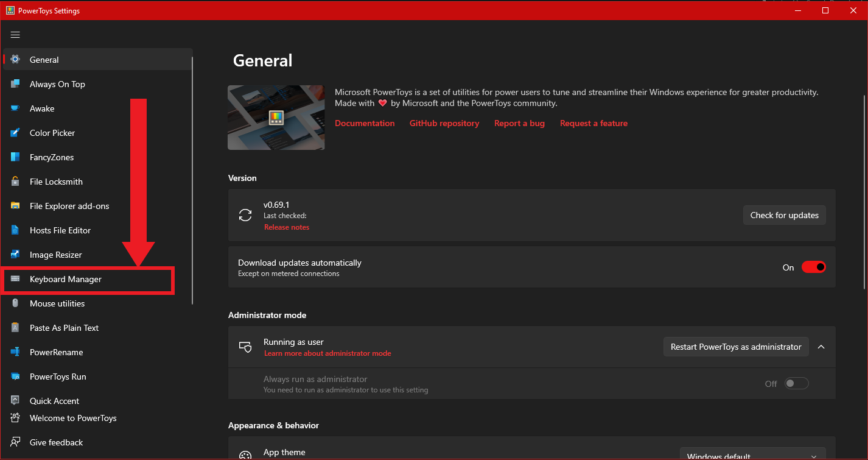This screenshot has width=868, height=460.
Task: Click the Image Resizer icon
Action: tap(15, 254)
